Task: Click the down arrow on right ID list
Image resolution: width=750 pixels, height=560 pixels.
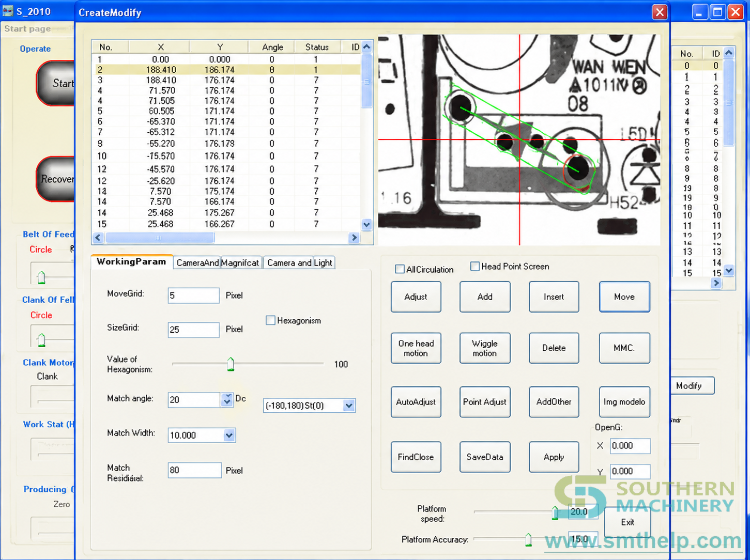Action: (729, 270)
